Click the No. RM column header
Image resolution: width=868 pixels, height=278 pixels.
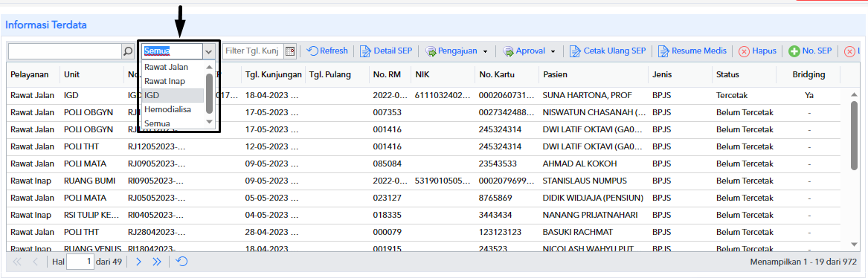pyautogui.click(x=390, y=74)
